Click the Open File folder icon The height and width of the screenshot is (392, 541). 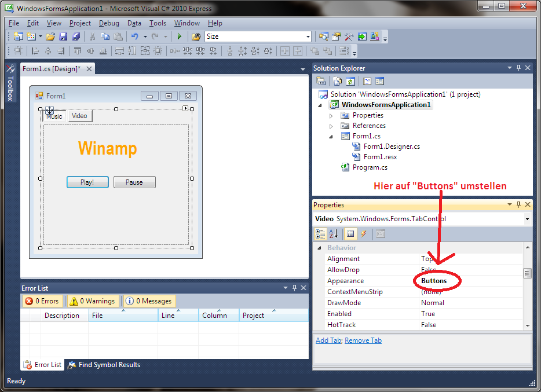pos(50,36)
